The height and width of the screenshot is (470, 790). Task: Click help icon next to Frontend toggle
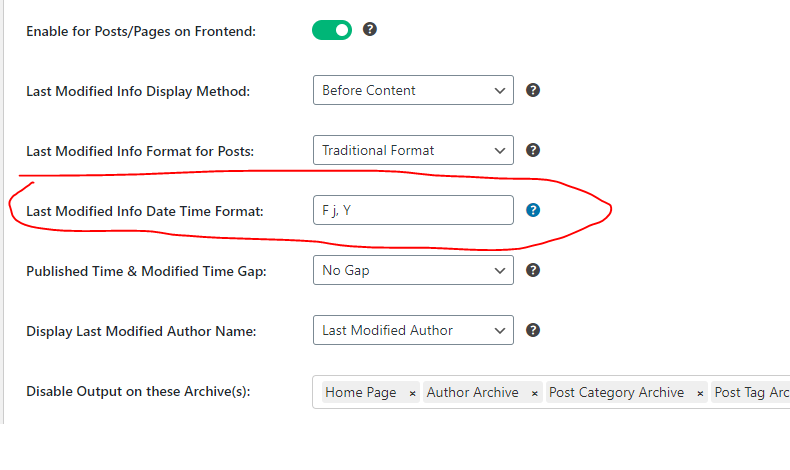pos(370,29)
